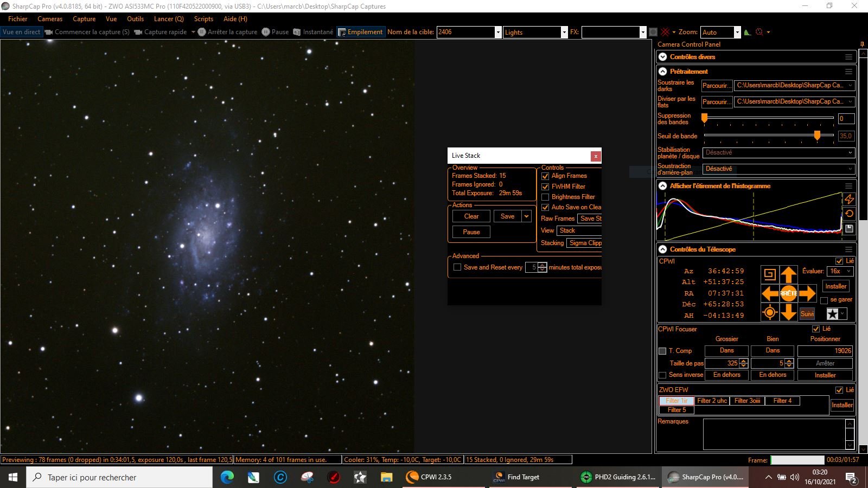Open the Prétraitement panel hamburger menu

coord(848,72)
